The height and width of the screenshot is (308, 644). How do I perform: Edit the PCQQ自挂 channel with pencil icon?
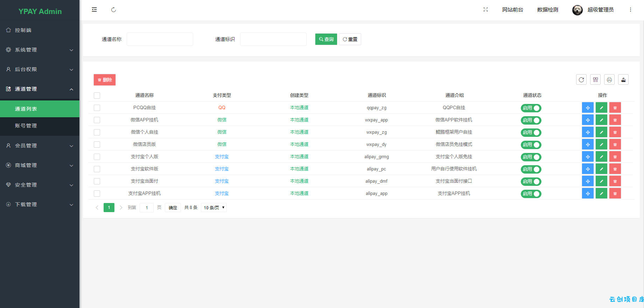click(601, 108)
